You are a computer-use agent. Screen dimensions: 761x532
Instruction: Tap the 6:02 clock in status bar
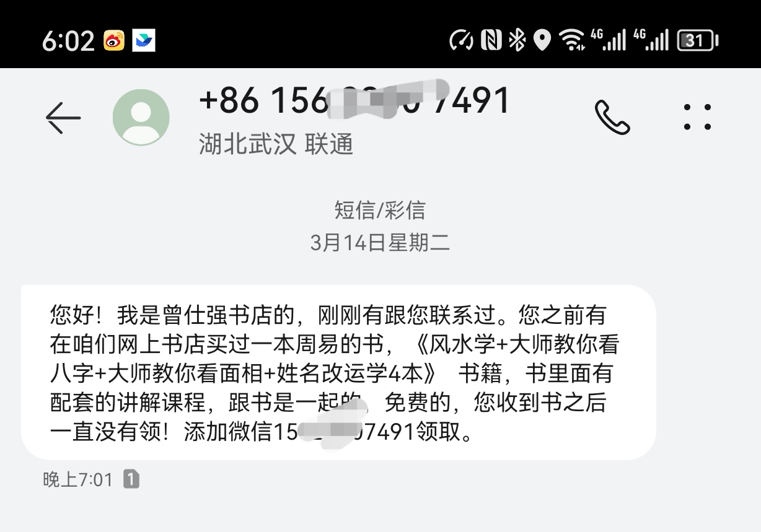point(68,41)
